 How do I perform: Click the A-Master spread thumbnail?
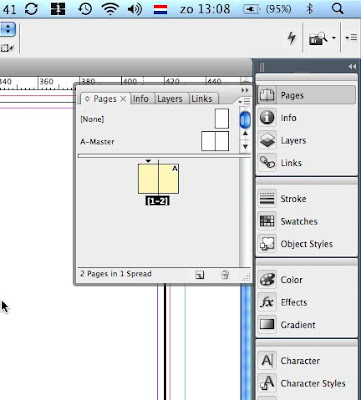click(215, 141)
